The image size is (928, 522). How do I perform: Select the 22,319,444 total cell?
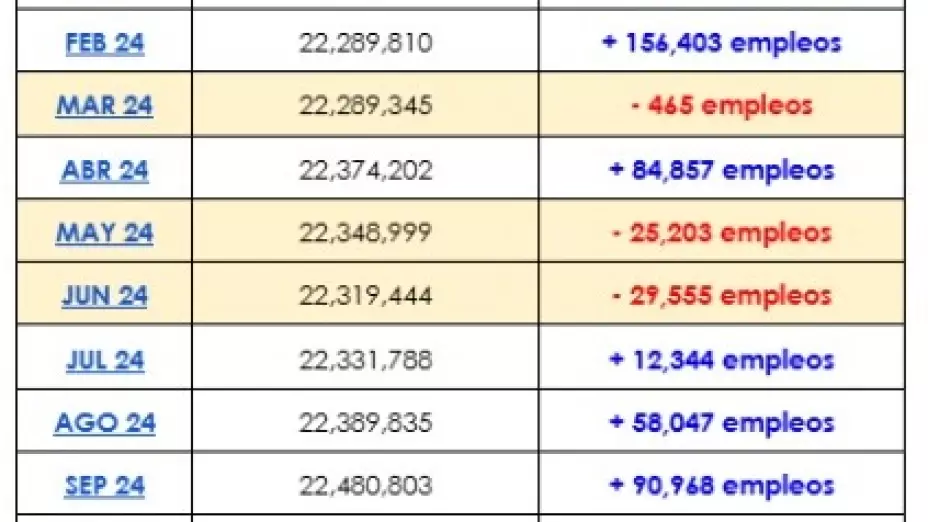click(x=365, y=296)
